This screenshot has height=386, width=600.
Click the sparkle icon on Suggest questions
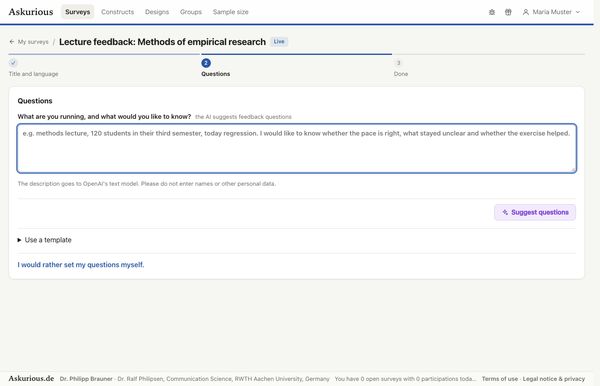(505, 212)
